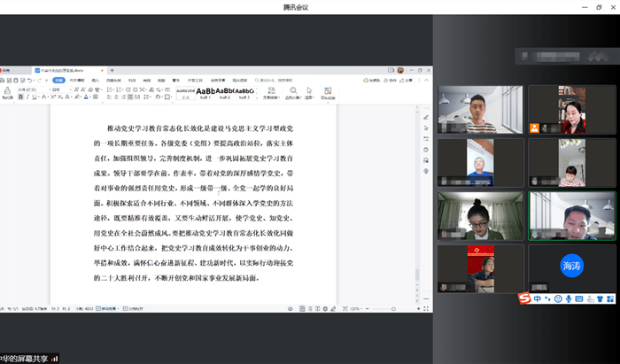Click the cloud sync status button
The height and width of the screenshot is (364, 620).
click(372, 81)
